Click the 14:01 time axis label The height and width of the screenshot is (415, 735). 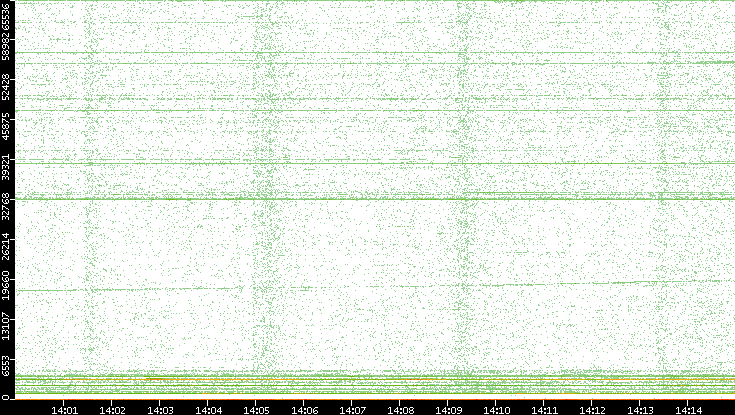(x=65, y=409)
